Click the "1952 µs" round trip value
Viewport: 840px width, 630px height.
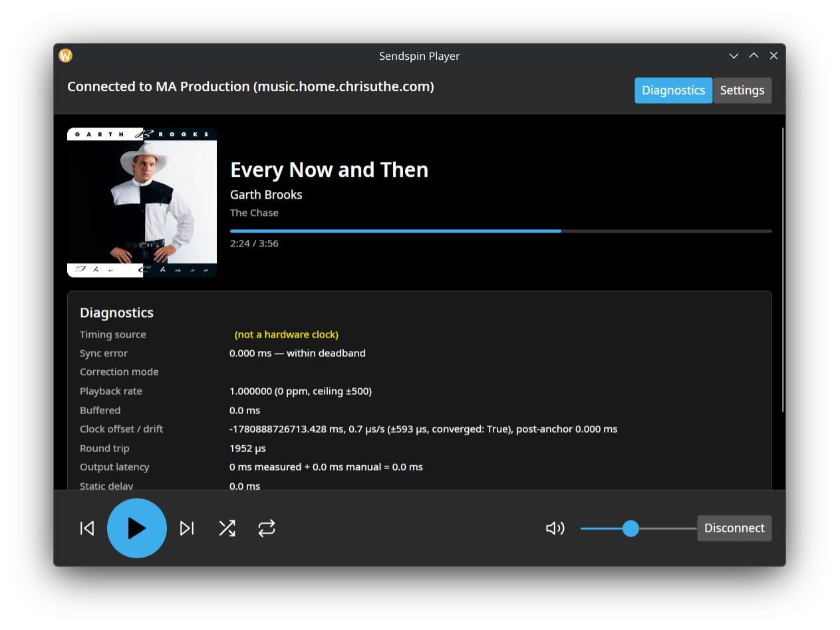247,448
